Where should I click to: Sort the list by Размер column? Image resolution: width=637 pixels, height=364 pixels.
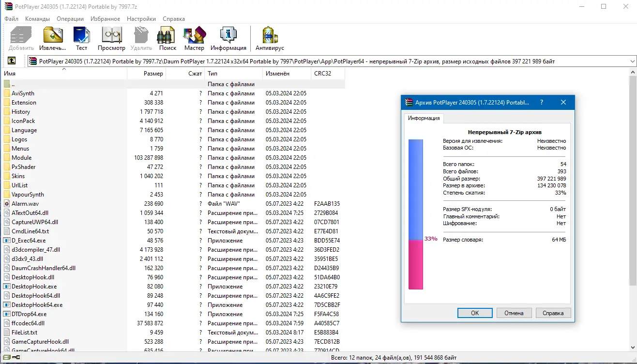point(147,74)
